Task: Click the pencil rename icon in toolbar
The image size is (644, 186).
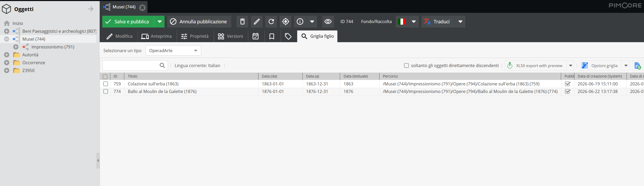Action: pos(257,21)
